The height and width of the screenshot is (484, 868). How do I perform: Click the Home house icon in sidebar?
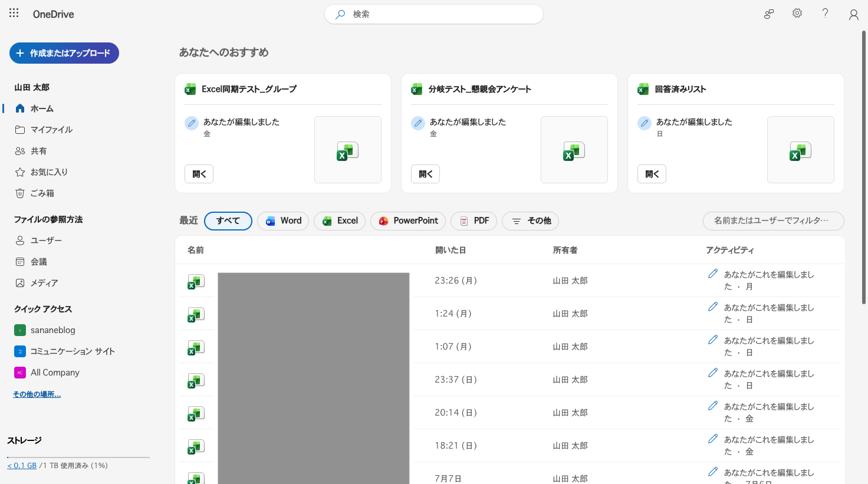pos(20,108)
